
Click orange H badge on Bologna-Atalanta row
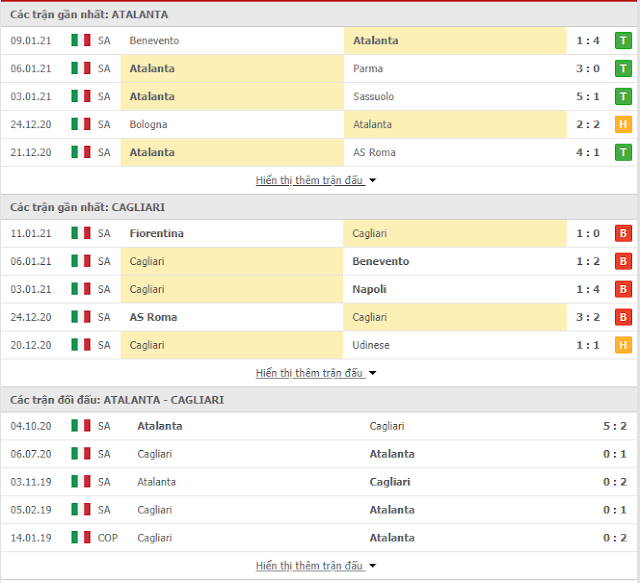click(623, 125)
